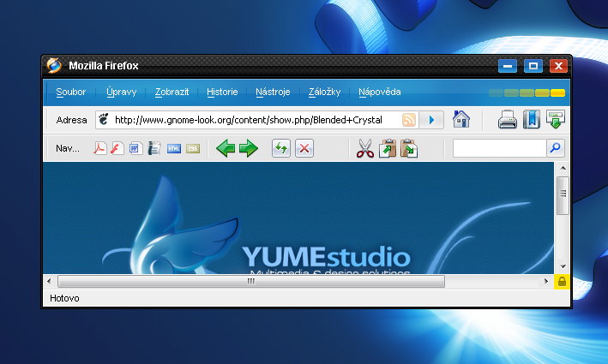Open the Historie menu

[x=222, y=92]
